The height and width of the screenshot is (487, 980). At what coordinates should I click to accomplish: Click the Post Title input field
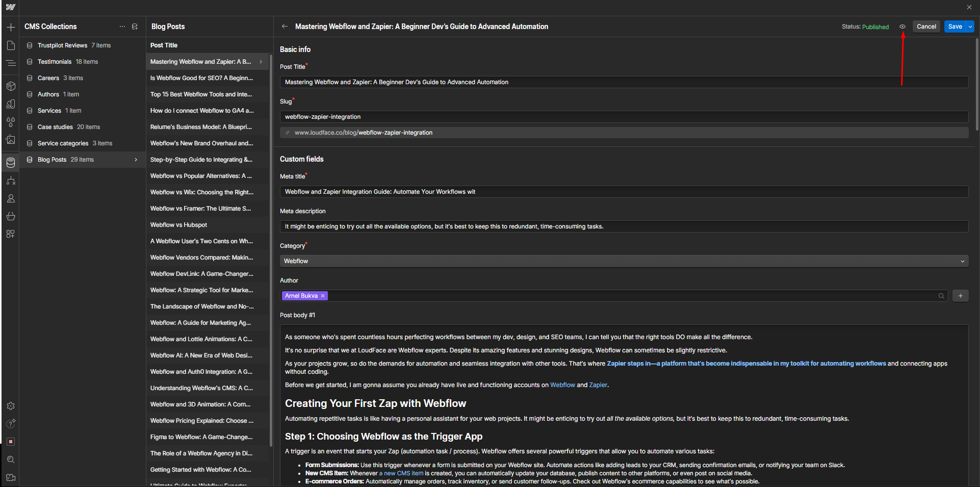tap(624, 82)
